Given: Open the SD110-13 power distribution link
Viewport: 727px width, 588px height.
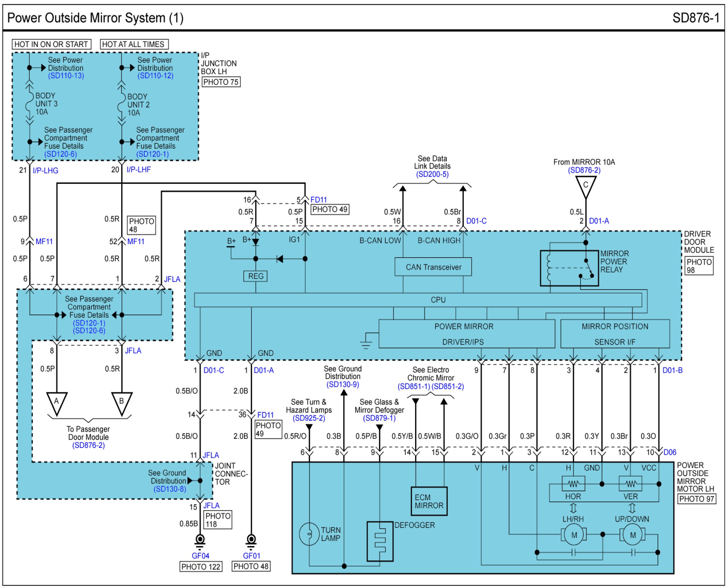Looking at the screenshot, I should pyautogui.click(x=66, y=76).
